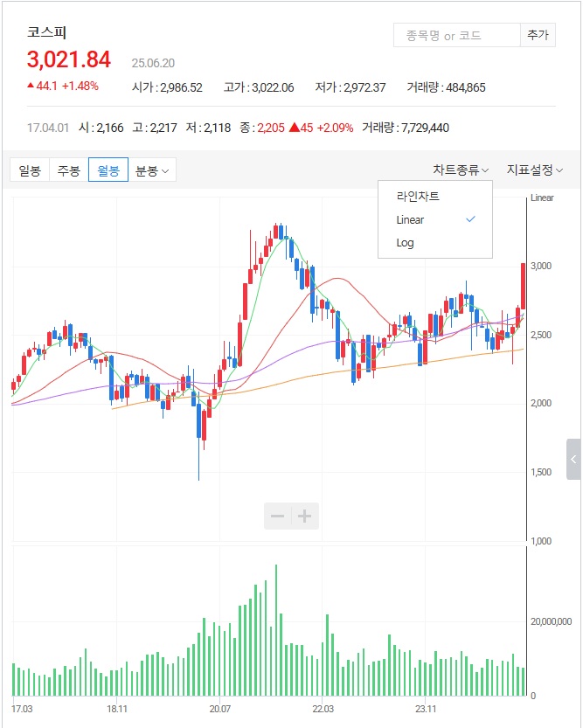583x728 pixels.
Task: Choose Linear scale menu option
Action: tap(435, 219)
